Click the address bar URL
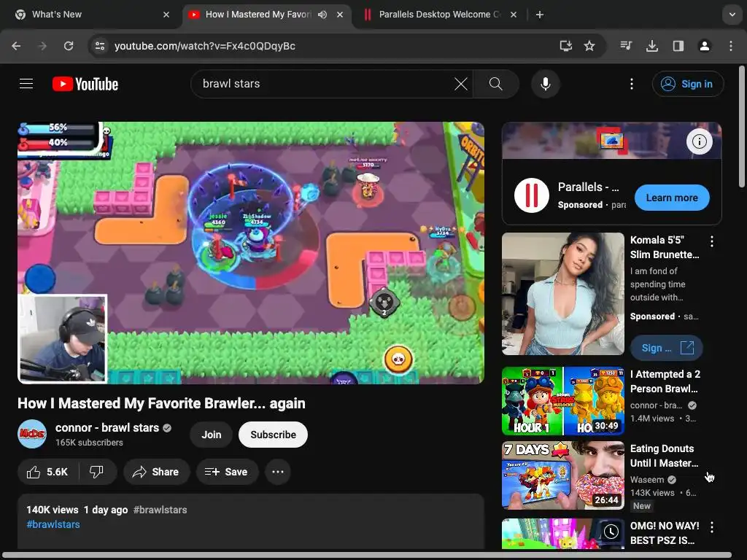Viewport: 747px width, 560px height. pyautogui.click(x=205, y=46)
